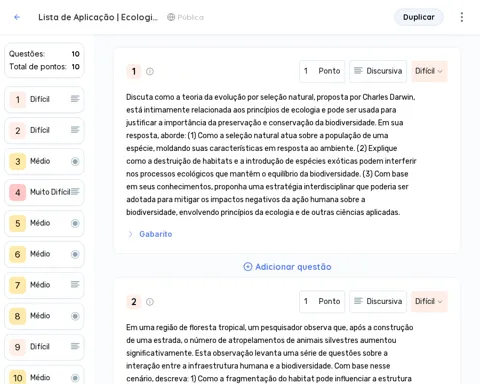The height and width of the screenshot is (384, 480).
Task: Click the multiple-choice icon on sidebar item 3
Action: [x=75, y=161]
